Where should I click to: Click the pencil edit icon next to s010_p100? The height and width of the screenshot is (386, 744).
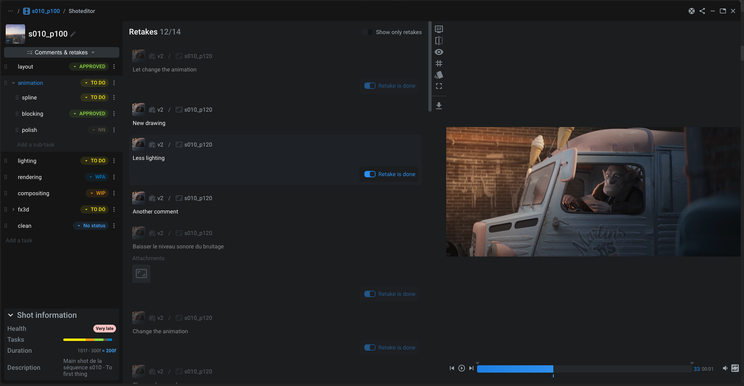pos(73,34)
